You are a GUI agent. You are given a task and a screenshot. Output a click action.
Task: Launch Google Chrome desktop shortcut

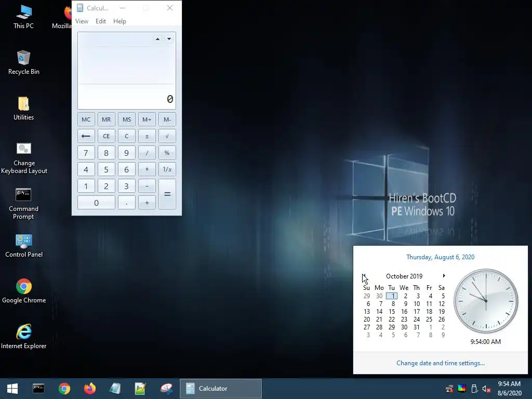coord(24,291)
